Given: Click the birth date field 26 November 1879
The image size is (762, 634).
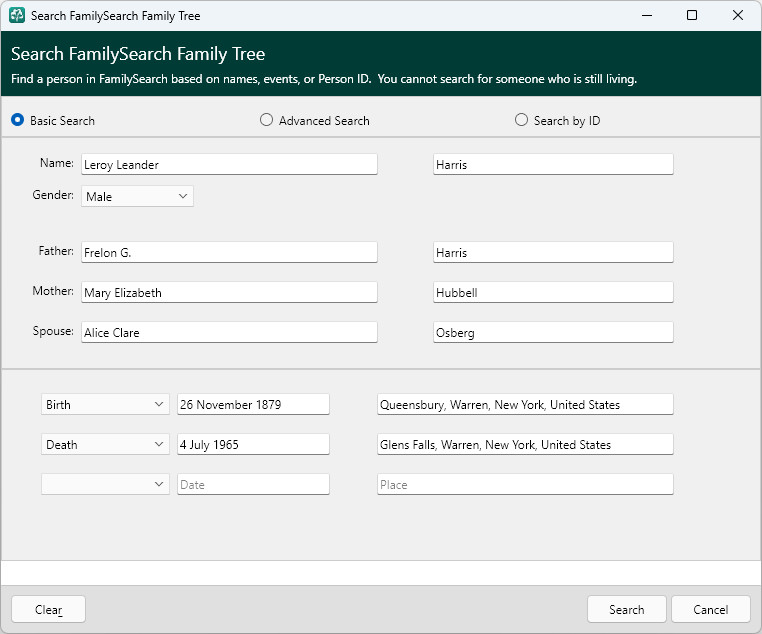Looking at the screenshot, I should tap(253, 404).
